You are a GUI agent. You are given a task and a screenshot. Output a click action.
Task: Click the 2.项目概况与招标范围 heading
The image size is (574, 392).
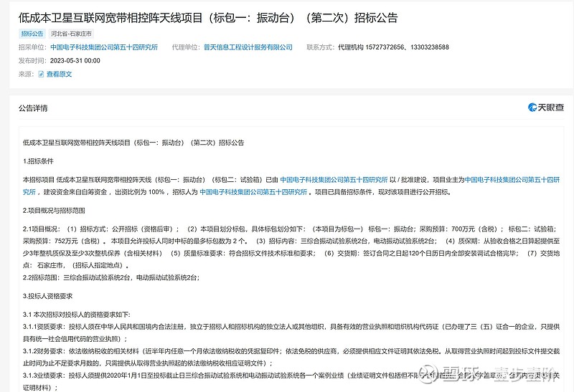(54, 211)
